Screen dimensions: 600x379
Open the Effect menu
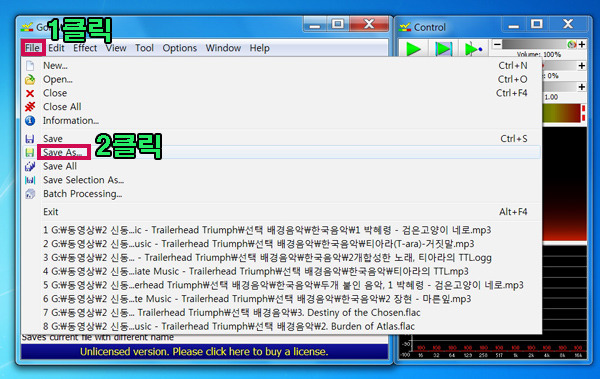[x=85, y=48]
